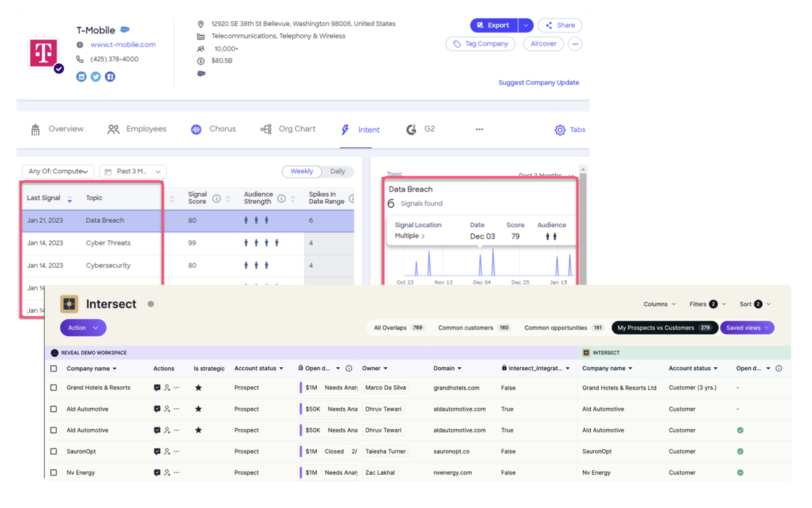
Task: Switch to the Employees tab
Action: (x=137, y=129)
